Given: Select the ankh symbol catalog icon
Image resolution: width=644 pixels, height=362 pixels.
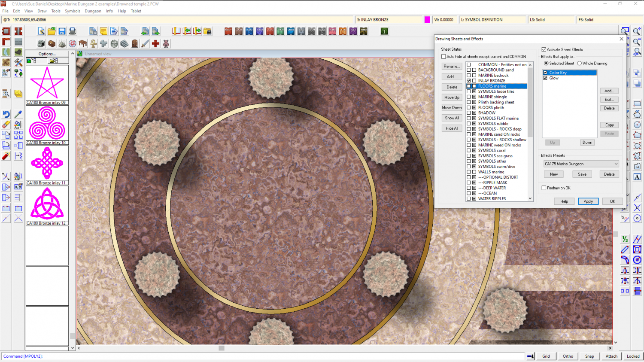Looking at the screenshot, I should 93,44.
